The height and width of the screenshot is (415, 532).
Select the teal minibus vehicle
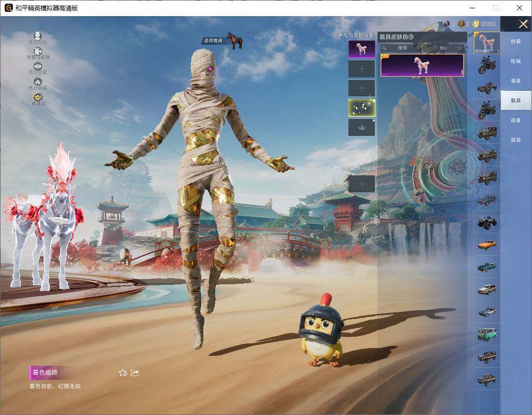pos(487,334)
